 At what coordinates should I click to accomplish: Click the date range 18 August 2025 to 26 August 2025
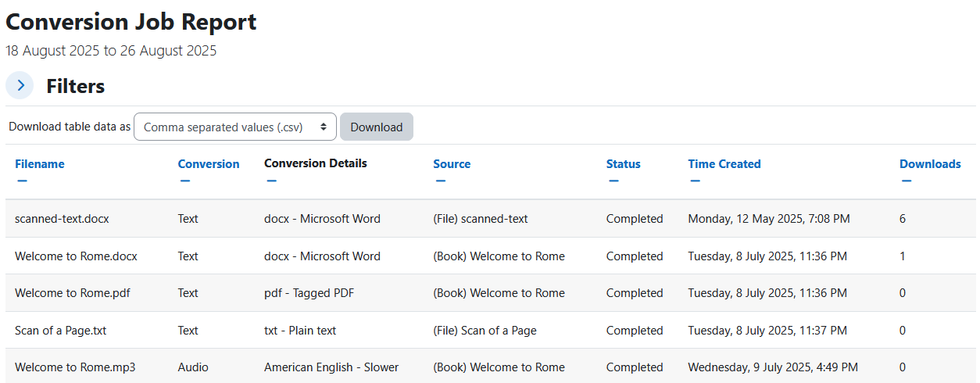point(111,51)
